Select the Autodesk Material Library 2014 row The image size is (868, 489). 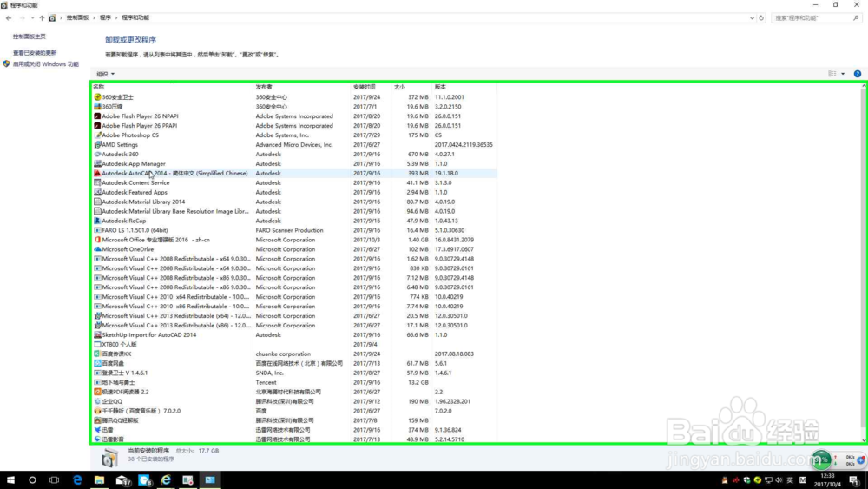coord(294,202)
